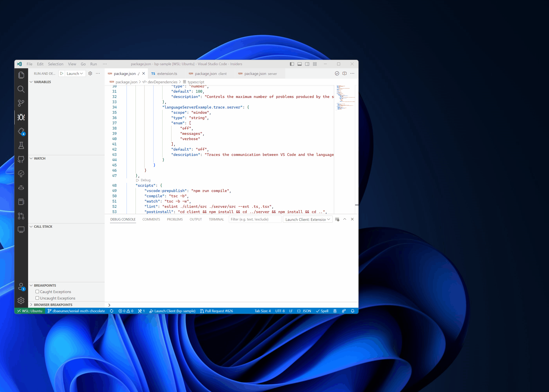The height and width of the screenshot is (392, 549).
Task: Click the notifications bell in status bar
Action: 352,311
